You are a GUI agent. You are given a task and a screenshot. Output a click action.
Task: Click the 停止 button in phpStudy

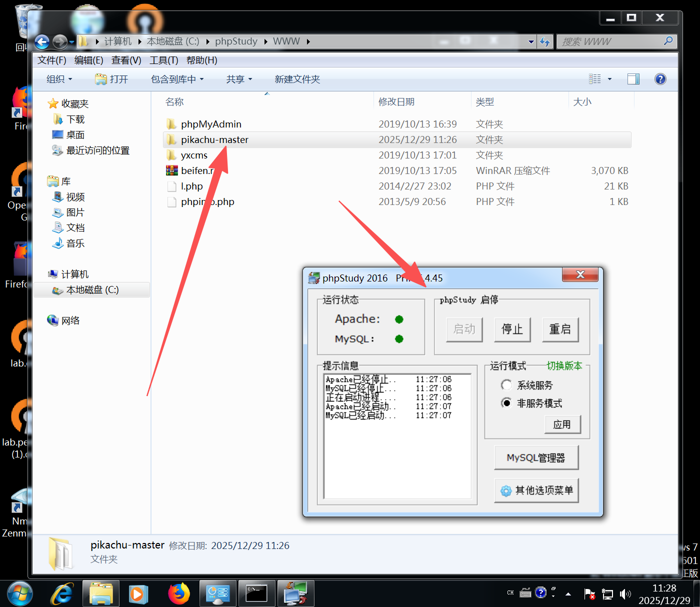point(512,329)
